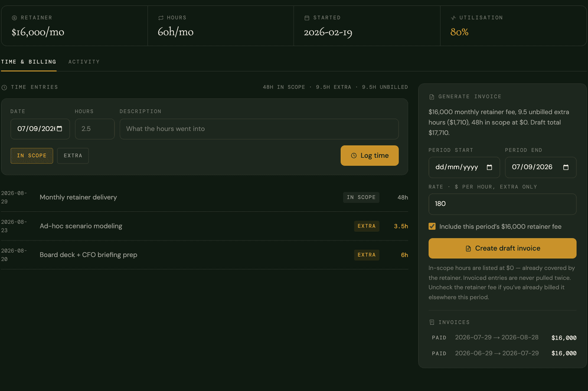Click Create draft invoice button
Screen dimensions: 588x391
coord(503,248)
